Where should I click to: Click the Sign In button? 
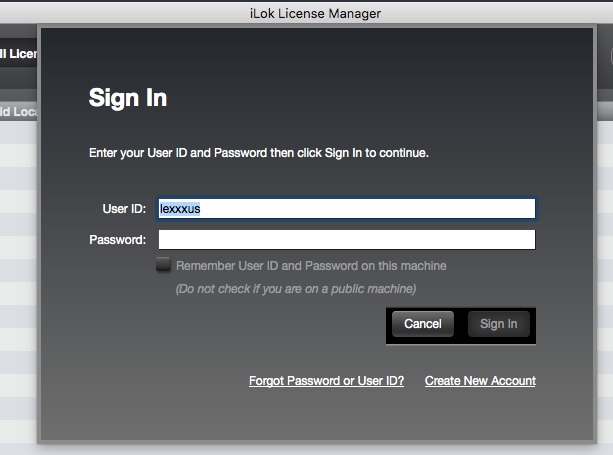(x=498, y=324)
